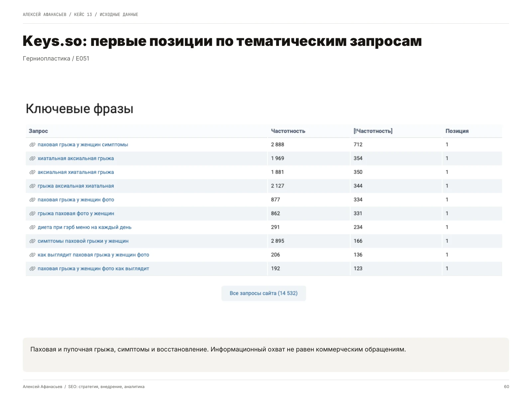Click link icon beside 'аксиальная хиатальная грыжа'
This screenshot has width=532, height=399.
(x=32, y=172)
